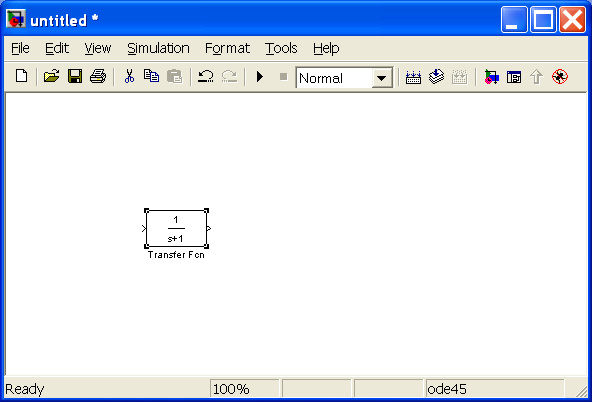Open the simulation mode Normal dropdown
The width and height of the screenshot is (592, 402).
click(382, 78)
